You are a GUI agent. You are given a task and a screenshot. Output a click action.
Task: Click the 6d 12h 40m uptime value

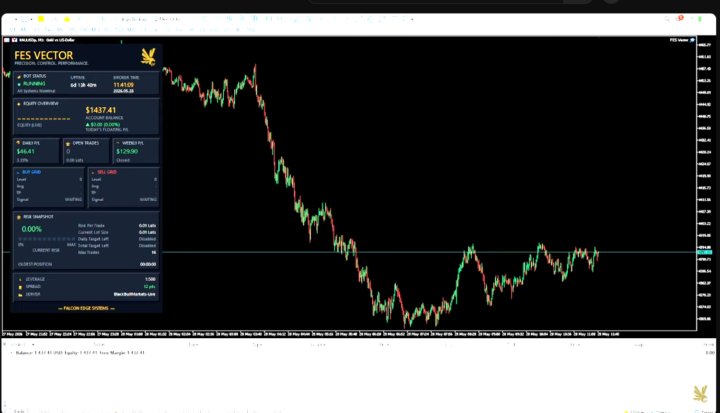pyautogui.click(x=83, y=85)
